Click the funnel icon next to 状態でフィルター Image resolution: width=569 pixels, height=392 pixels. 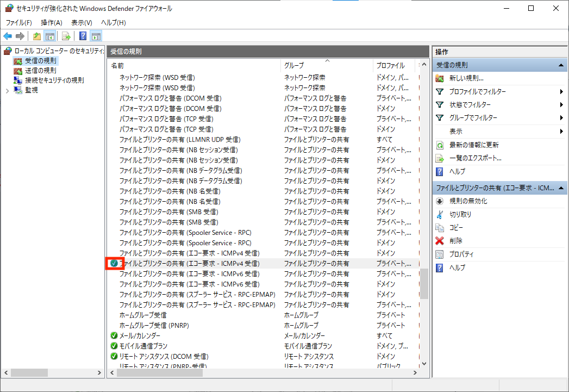440,104
